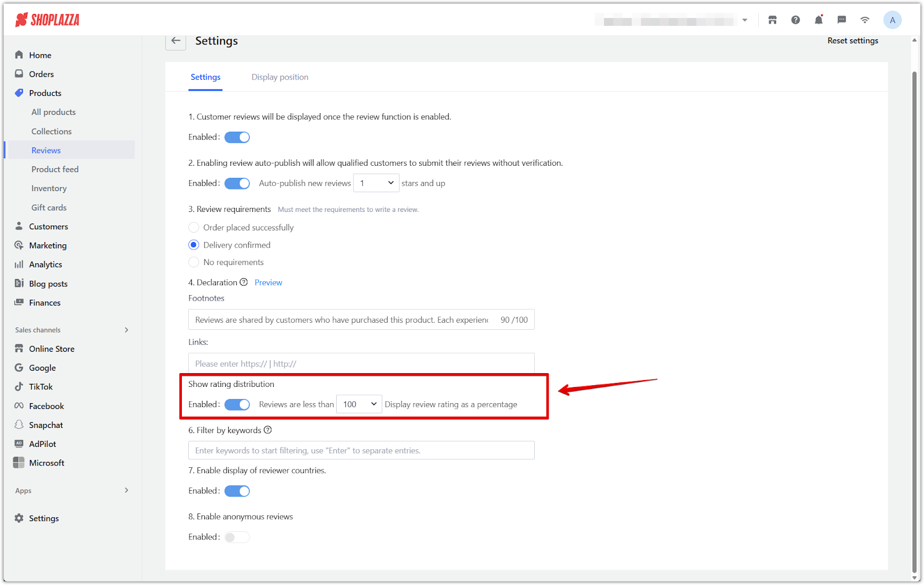
Task: Click the Microsoft icon
Action: tap(19, 463)
